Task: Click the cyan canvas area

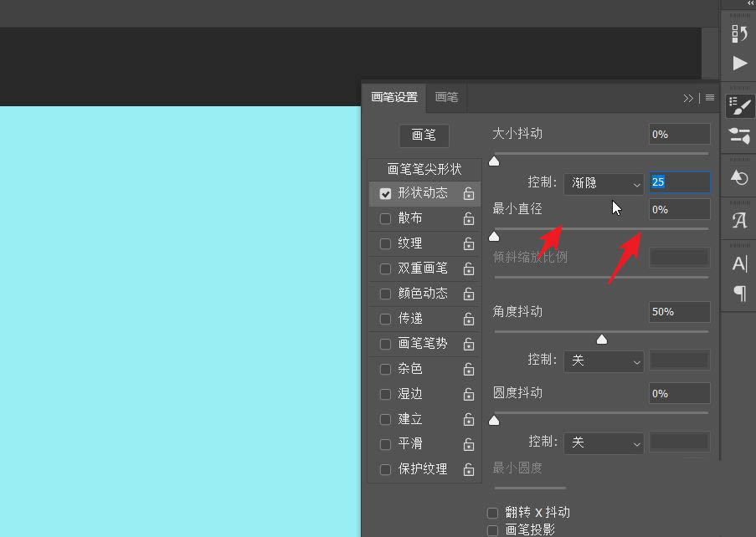Action: [x=180, y=321]
